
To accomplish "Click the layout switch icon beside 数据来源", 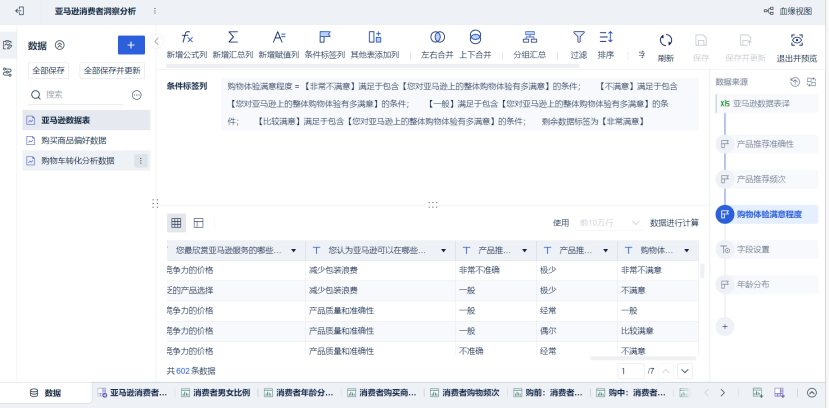I will [812, 82].
